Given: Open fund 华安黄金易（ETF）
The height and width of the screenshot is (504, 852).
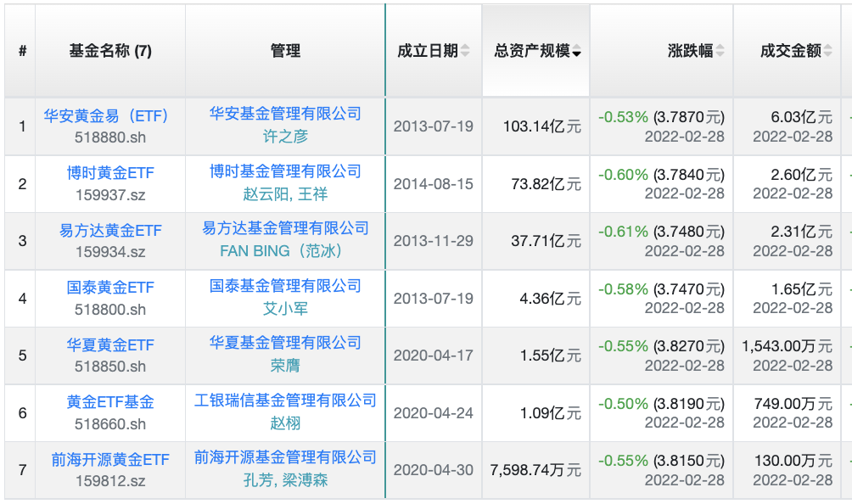Looking at the screenshot, I should [106, 115].
